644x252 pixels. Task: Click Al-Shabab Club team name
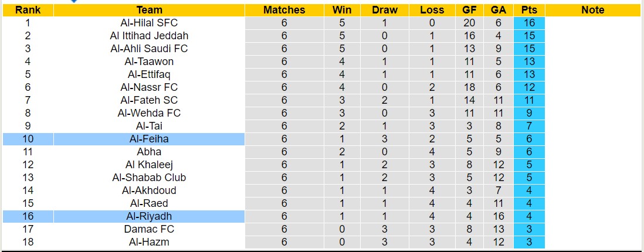tap(149, 178)
